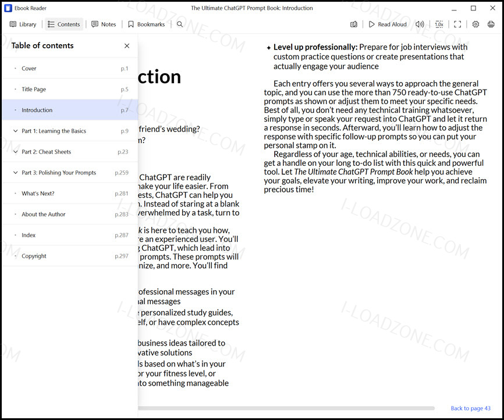Jump to the Index entry
The width and height of the screenshot is (504, 420).
pos(70,235)
